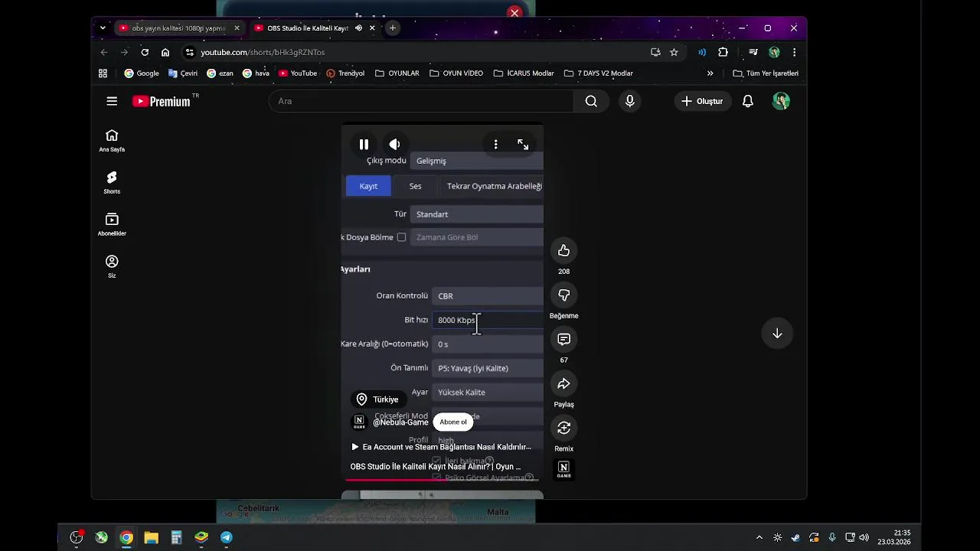Show hidden system tray icons chevron
This screenshot has width=980, height=551.
click(x=759, y=537)
